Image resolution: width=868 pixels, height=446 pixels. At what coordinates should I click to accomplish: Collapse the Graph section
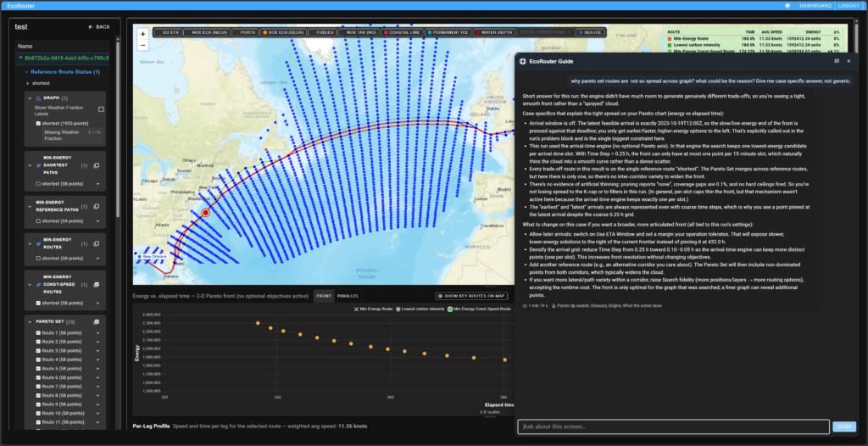click(x=30, y=98)
